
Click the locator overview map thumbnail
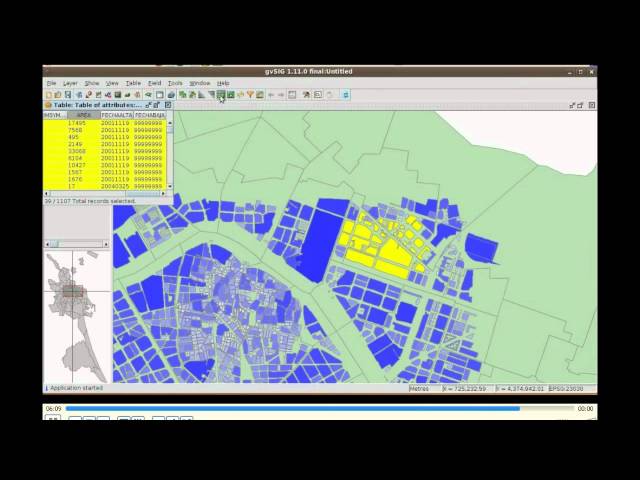point(77,316)
